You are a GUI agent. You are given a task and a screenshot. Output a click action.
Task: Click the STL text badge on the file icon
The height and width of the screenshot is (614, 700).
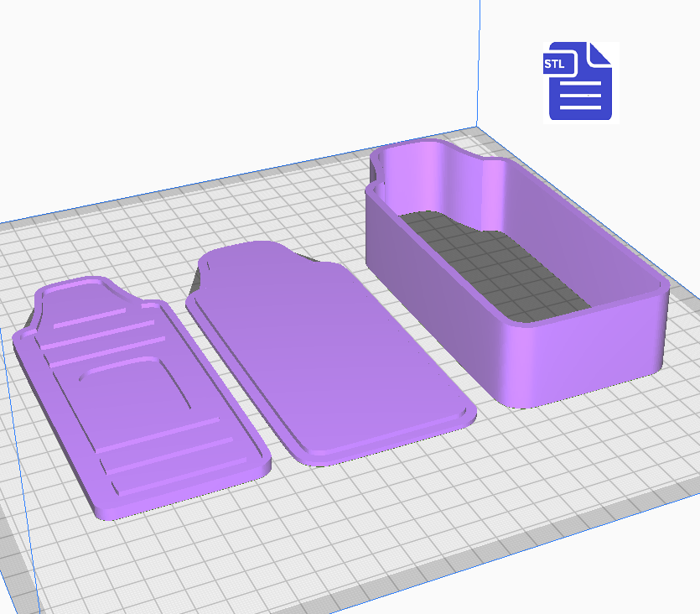tap(555, 65)
